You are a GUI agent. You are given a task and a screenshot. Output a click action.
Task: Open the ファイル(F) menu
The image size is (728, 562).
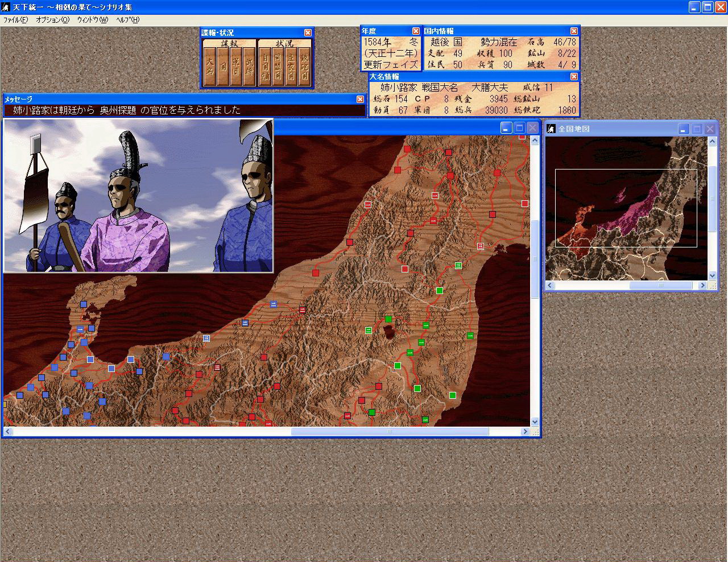[x=15, y=20]
